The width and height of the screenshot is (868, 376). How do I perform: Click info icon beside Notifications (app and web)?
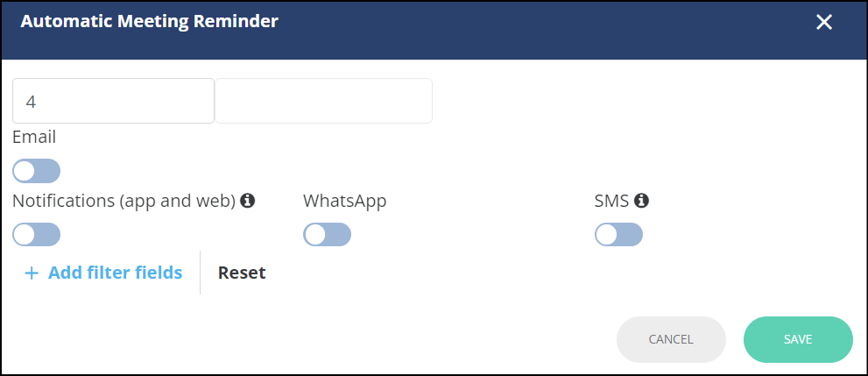[248, 201]
